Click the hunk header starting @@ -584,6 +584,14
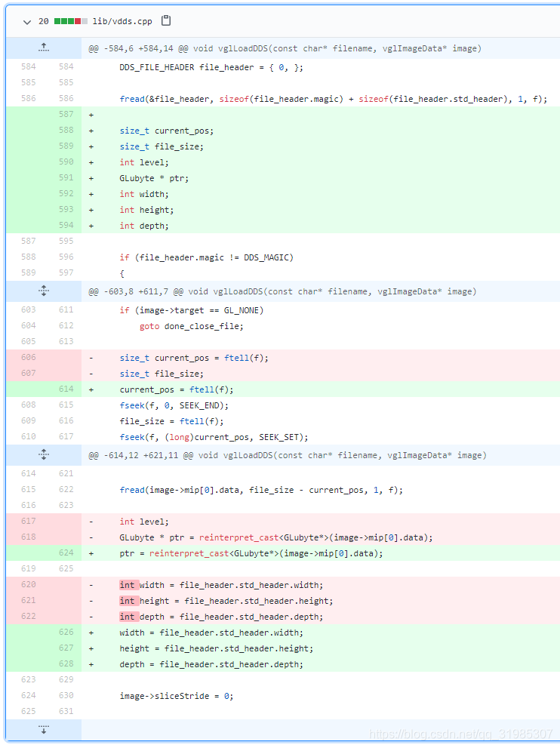560x748 pixels. pos(285,48)
